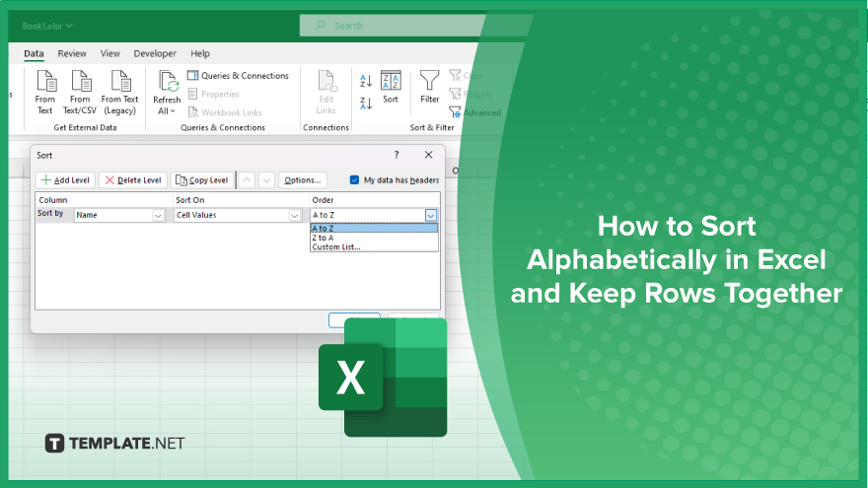
Task: Click the Refresh All icon
Action: pos(169,81)
